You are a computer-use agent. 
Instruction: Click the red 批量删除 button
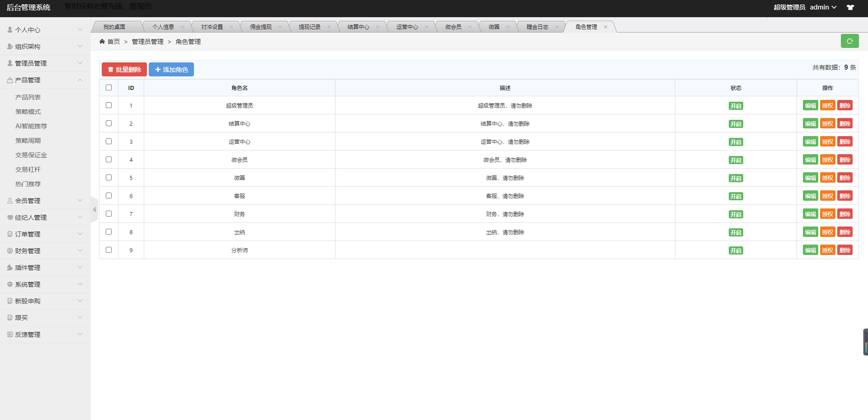(124, 70)
